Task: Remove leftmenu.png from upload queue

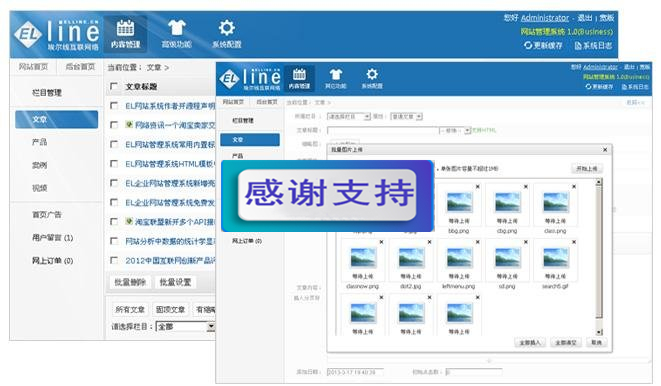Action: (x=478, y=242)
